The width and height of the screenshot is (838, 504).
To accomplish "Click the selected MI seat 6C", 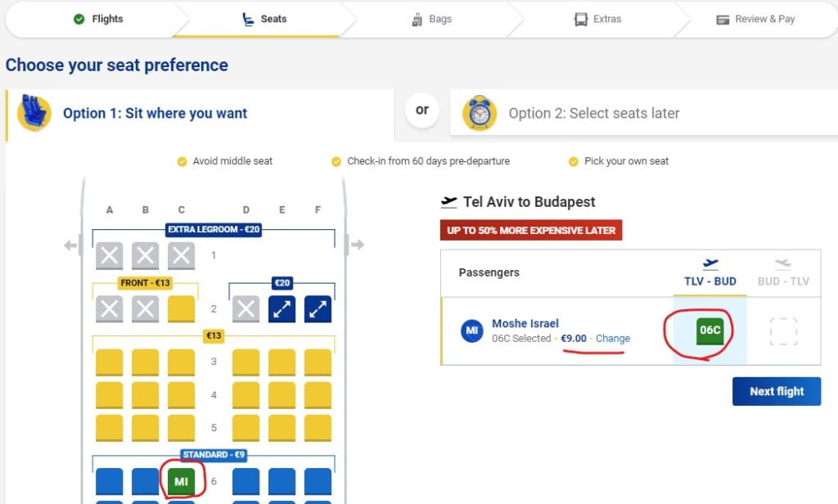I will tap(181, 481).
